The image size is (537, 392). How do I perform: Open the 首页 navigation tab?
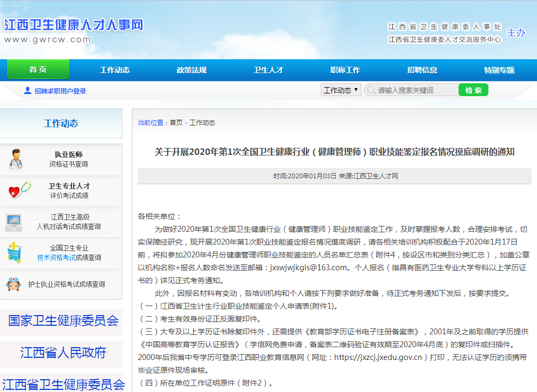click(x=38, y=70)
